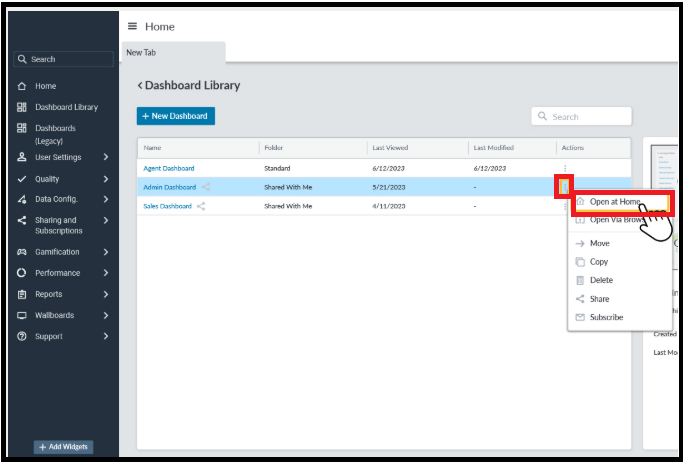Sort by the Last Modified column header
Viewport: 683px width, 466px height.
[x=494, y=148]
